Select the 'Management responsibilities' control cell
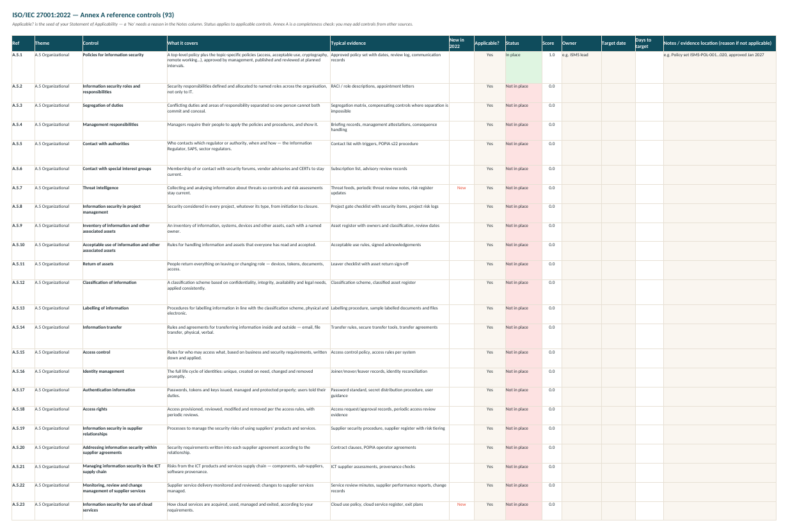This screenshot has width=788, height=532. click(x=124, y=130)
